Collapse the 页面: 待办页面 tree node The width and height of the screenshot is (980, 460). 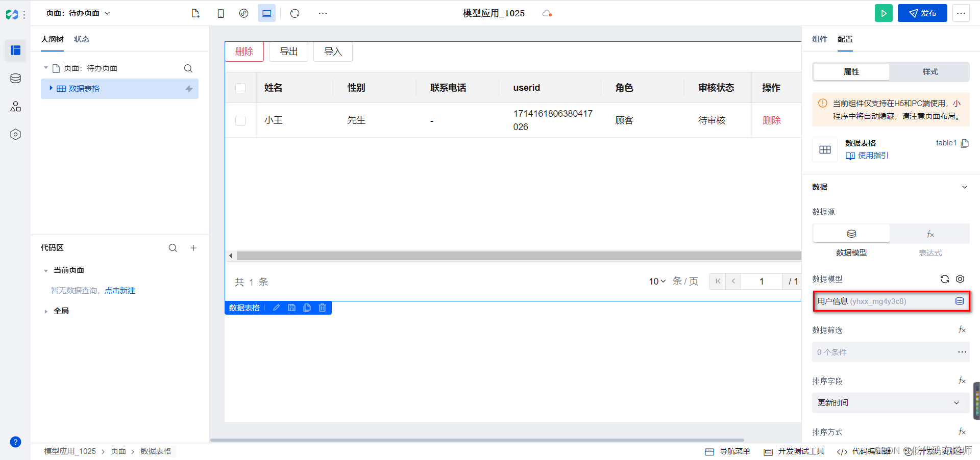point(46,68)
